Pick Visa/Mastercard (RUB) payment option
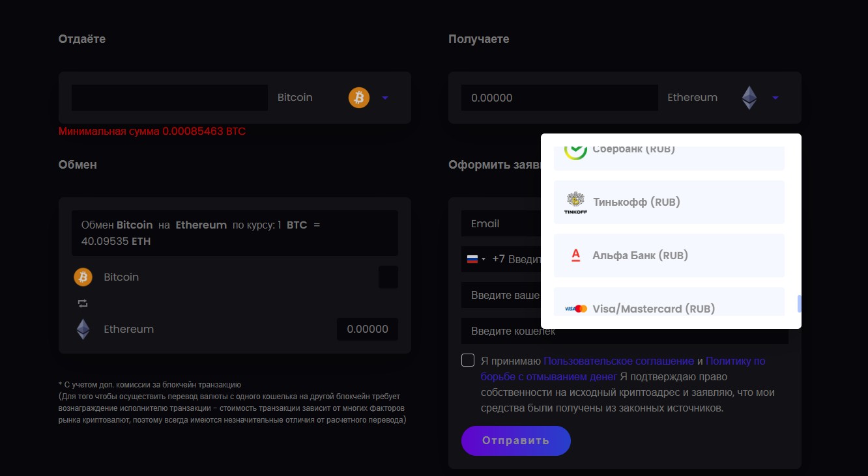Screen dimensions: 868x476 pyautogui.click(x=654, y=309)
